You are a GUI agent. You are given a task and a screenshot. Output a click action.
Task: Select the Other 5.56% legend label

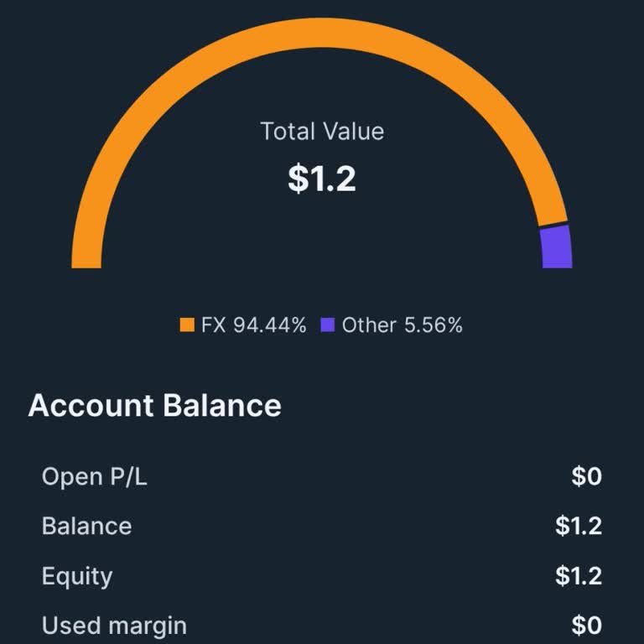tap(402, 325)
